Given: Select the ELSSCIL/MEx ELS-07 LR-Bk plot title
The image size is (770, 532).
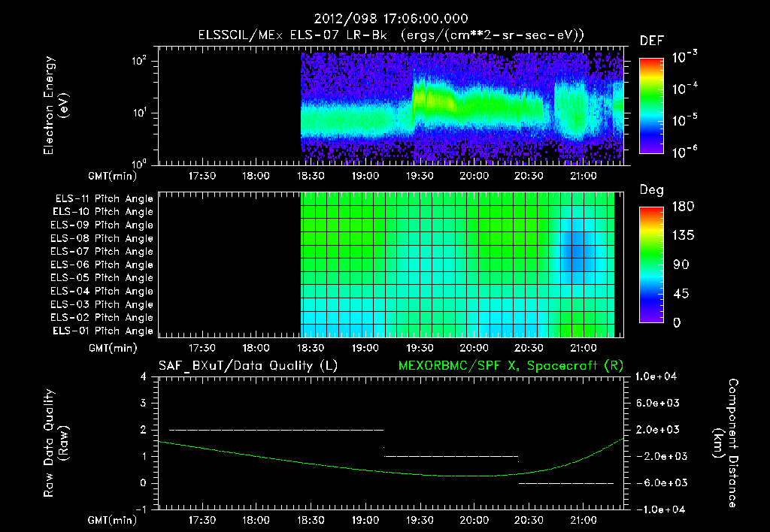Looking at the screenshot, I should (391, 35).
